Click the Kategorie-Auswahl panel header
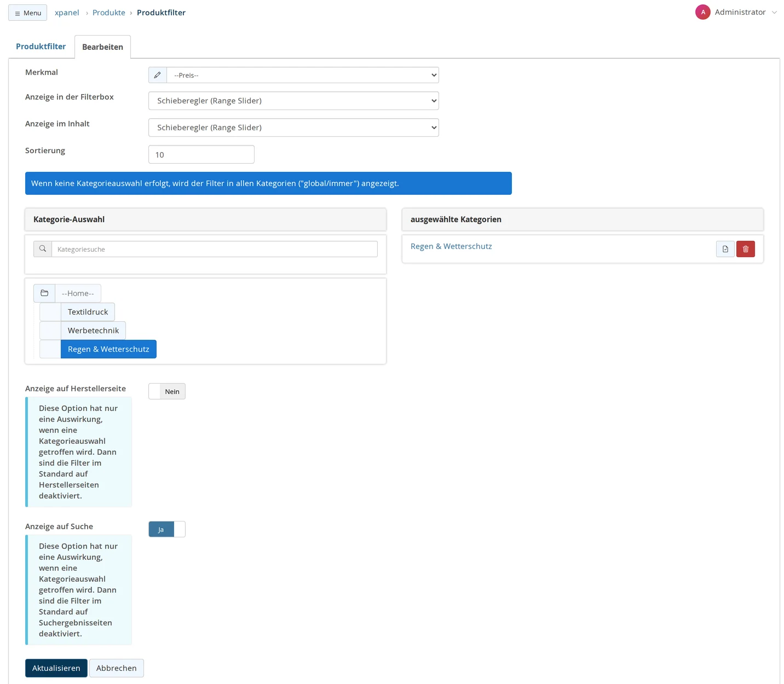 coord(206,219)
